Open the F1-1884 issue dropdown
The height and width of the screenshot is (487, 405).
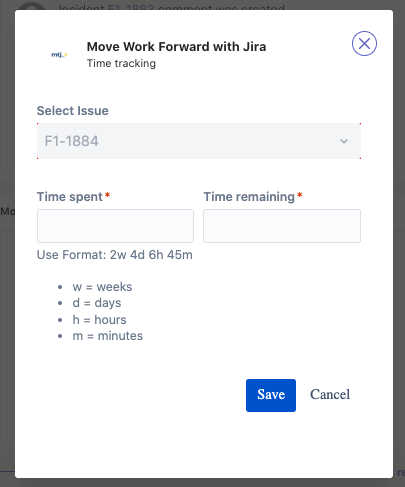(199, 141)
